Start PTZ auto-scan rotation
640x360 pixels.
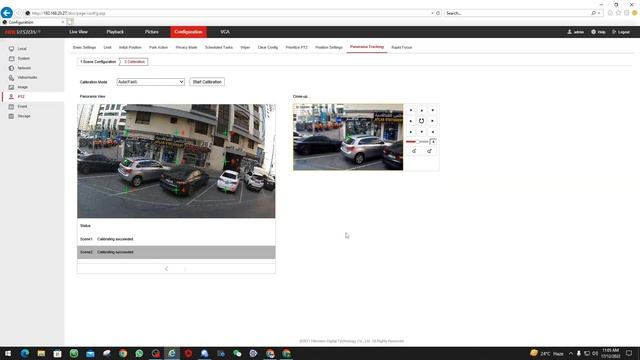click(x=422, y=121)
